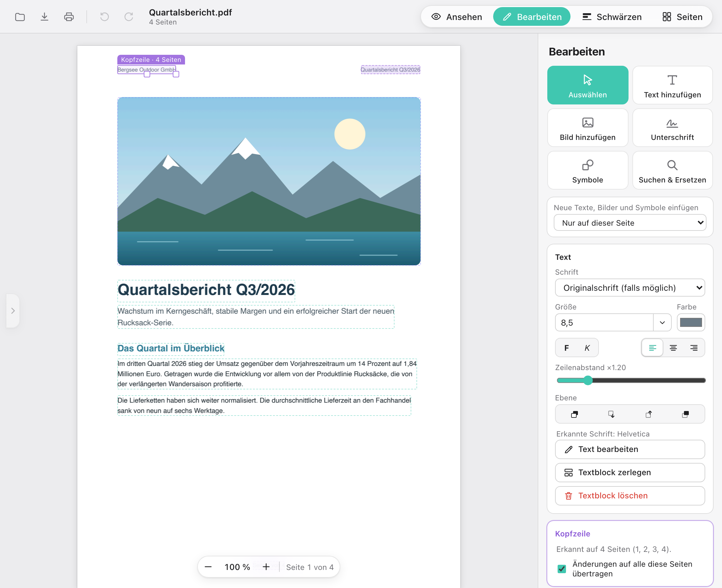Select the Quartalsbericht Q3/2026 header text block
The width and height of the screenshot is (722, 588).
click(x=390, y=69)
